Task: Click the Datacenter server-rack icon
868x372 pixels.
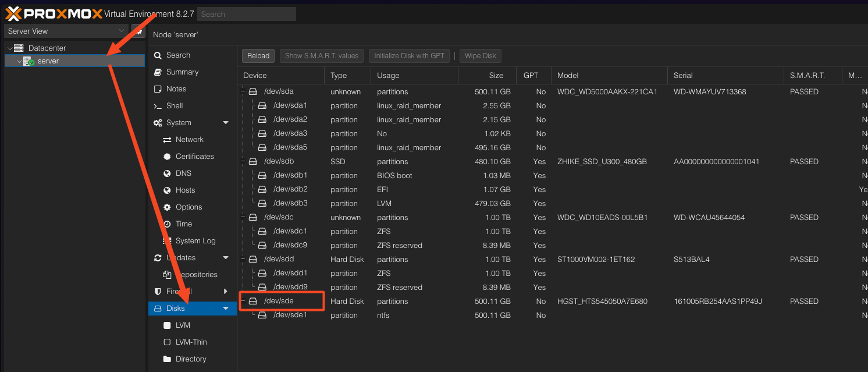Action: [19, 48]
